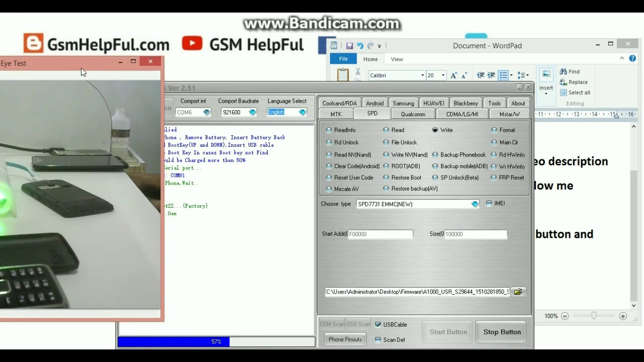Click Select all in WordPad

pos(575,93)
